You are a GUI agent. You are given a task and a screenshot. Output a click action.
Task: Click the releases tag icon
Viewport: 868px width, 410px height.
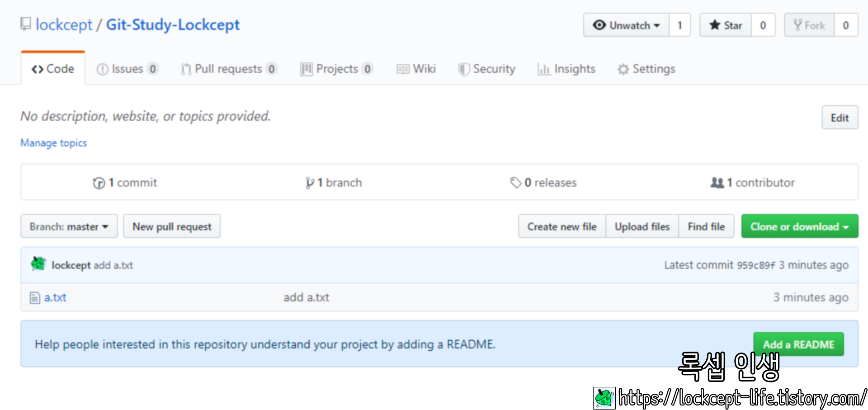[516, 183]
